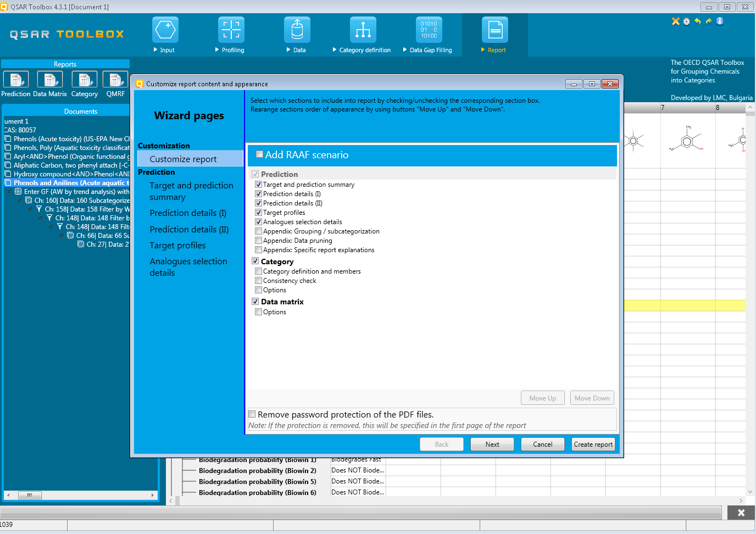Open the Profiling stage icon
Viewport: 756px width, 534px height.
tap(231, 30)
